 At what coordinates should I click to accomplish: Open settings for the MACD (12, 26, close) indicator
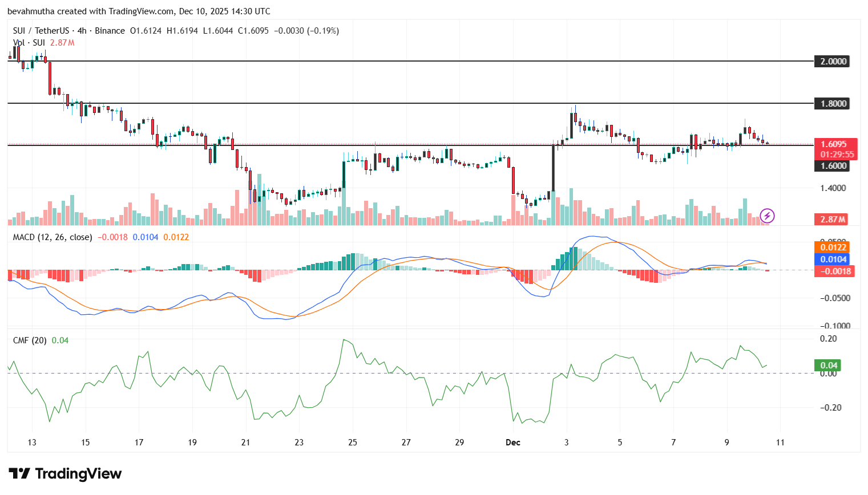pos(51,237)
